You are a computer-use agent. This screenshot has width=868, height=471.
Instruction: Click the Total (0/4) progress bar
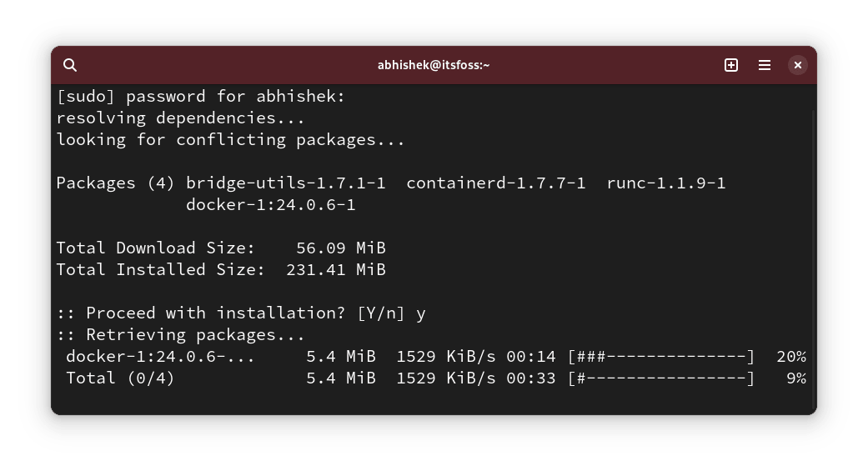tap(661, 378)
